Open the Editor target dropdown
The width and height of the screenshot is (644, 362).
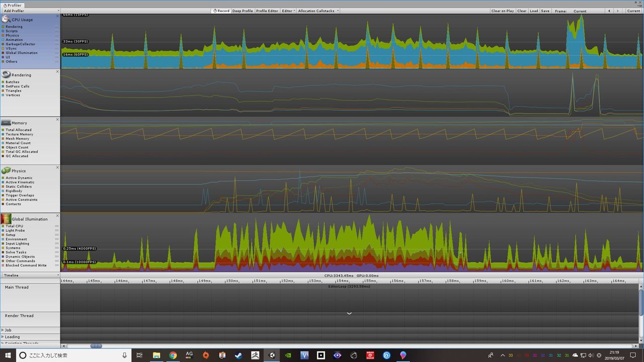click(x=288, y=11)
